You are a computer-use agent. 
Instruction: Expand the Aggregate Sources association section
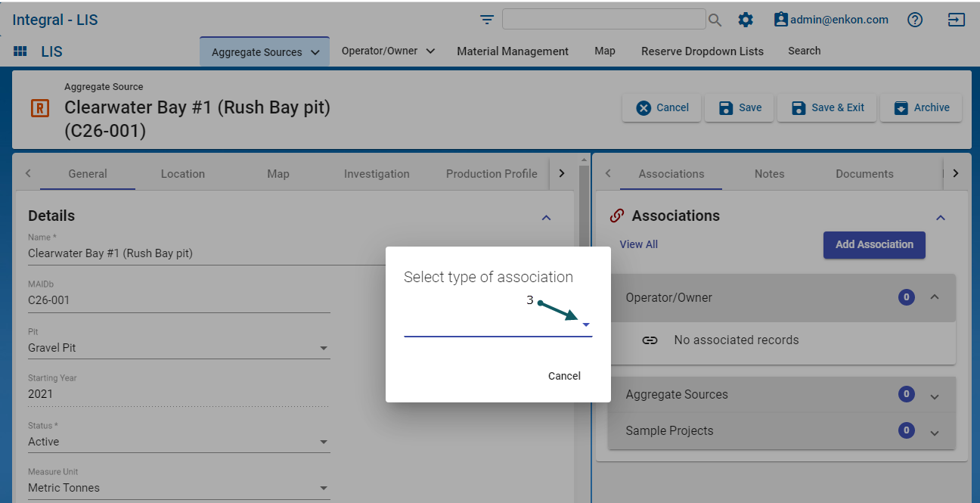pos(934,395)
